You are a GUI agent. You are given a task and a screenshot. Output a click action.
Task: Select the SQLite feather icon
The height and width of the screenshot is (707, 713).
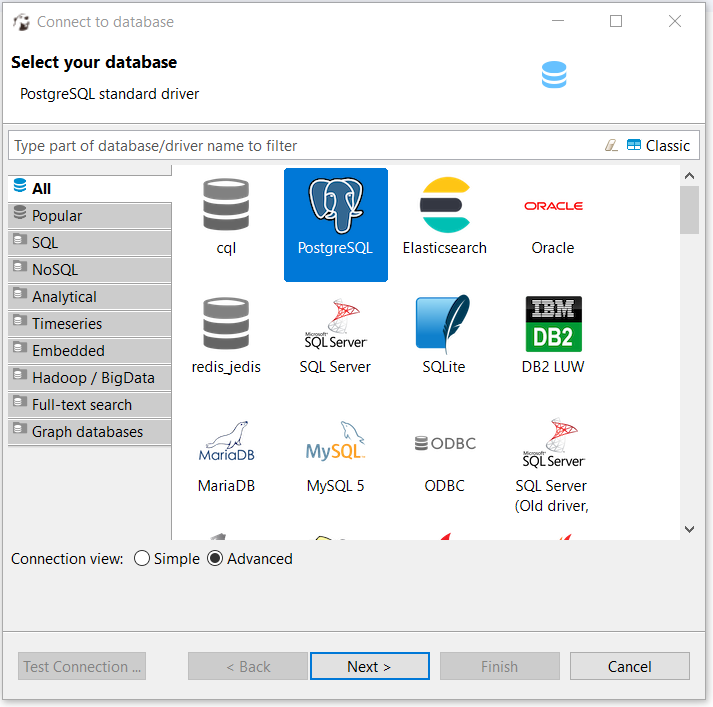443,323
